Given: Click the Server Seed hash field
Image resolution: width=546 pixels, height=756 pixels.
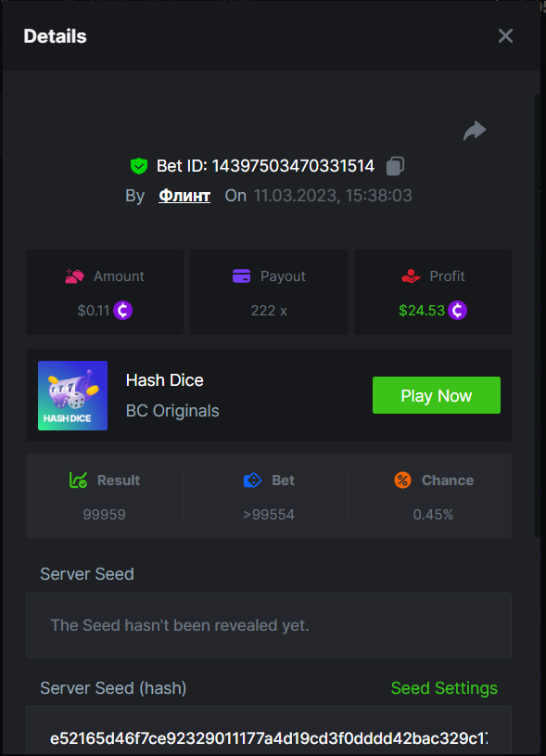Looking at the screenshot, I should pyautogui.click(x=269, y=731).
